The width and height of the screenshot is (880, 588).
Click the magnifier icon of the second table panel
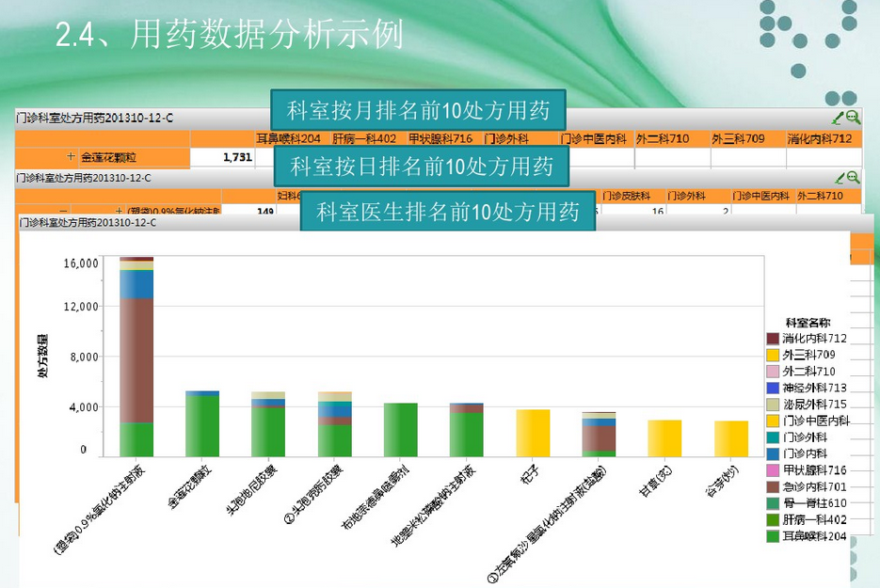coord(853,177)
